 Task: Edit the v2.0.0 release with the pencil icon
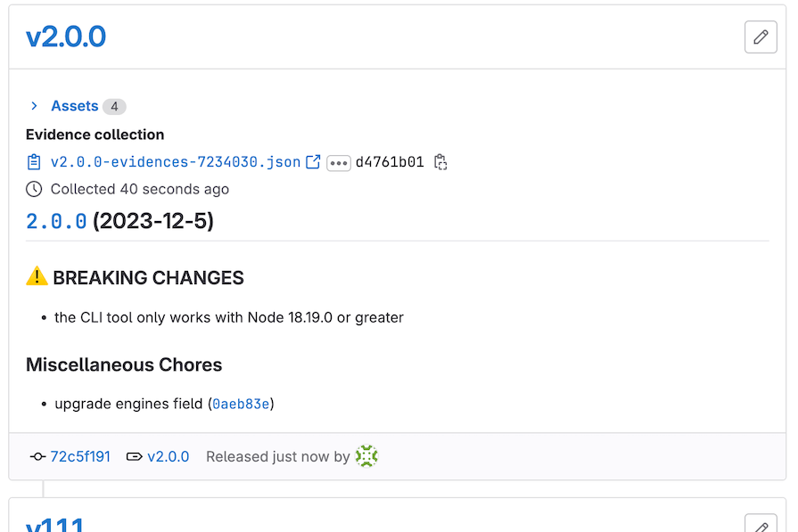pyautogui.click(x=761, y=37)
